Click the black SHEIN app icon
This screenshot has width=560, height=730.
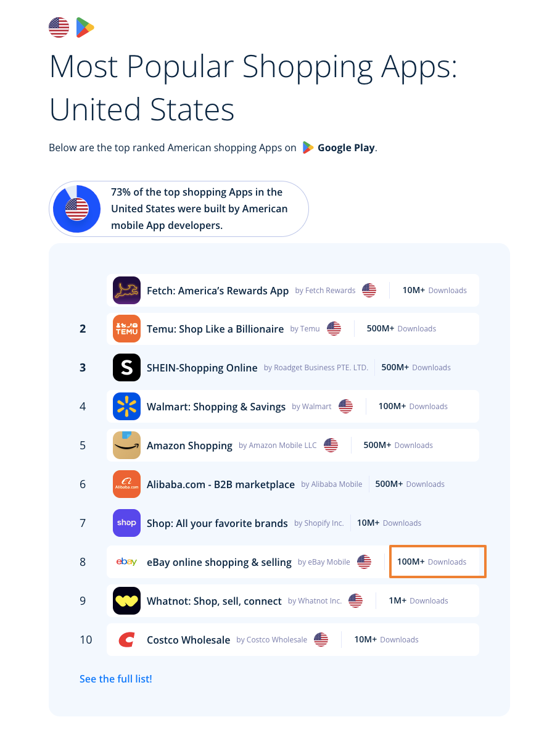coord(126,368)
